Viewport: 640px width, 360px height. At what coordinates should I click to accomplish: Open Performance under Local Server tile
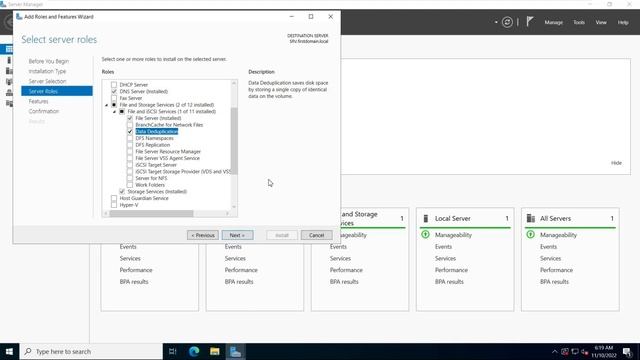point(451,270)
